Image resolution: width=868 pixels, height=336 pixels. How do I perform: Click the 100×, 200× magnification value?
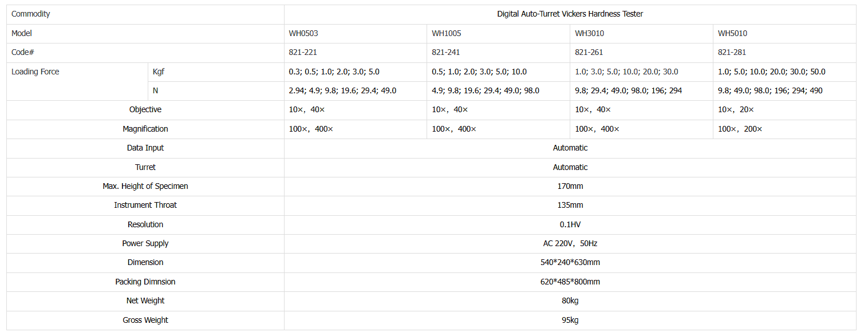click(740, 129)
